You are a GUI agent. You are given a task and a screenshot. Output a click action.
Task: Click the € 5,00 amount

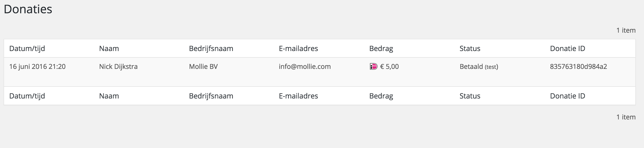pyautogui.click(x=389, y=67)
